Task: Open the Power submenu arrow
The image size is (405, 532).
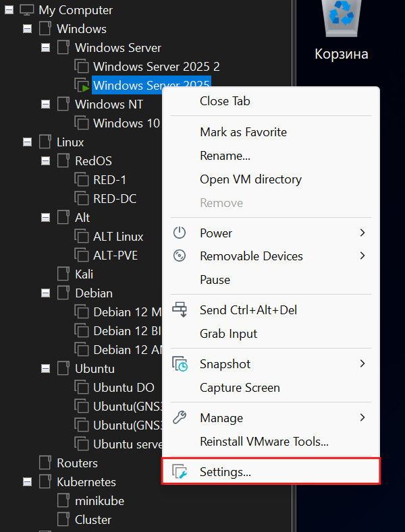Action: 362,233
